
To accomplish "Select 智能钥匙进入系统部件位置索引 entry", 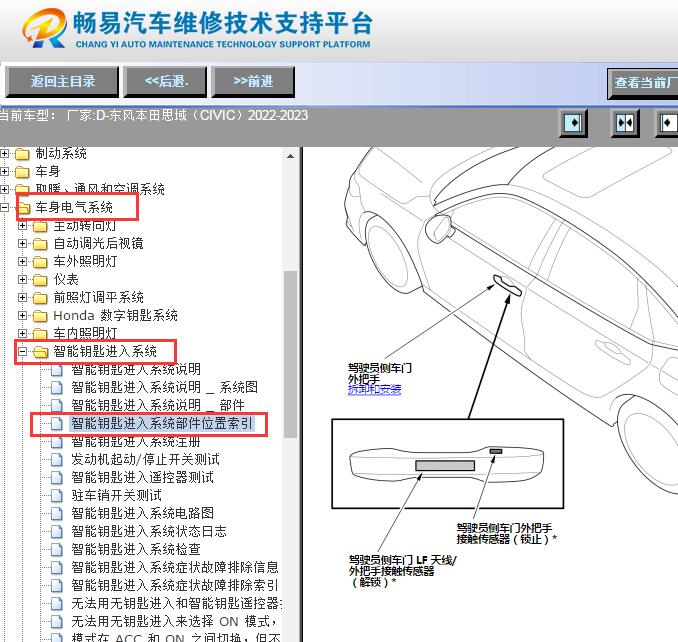I will click(162, 423).
